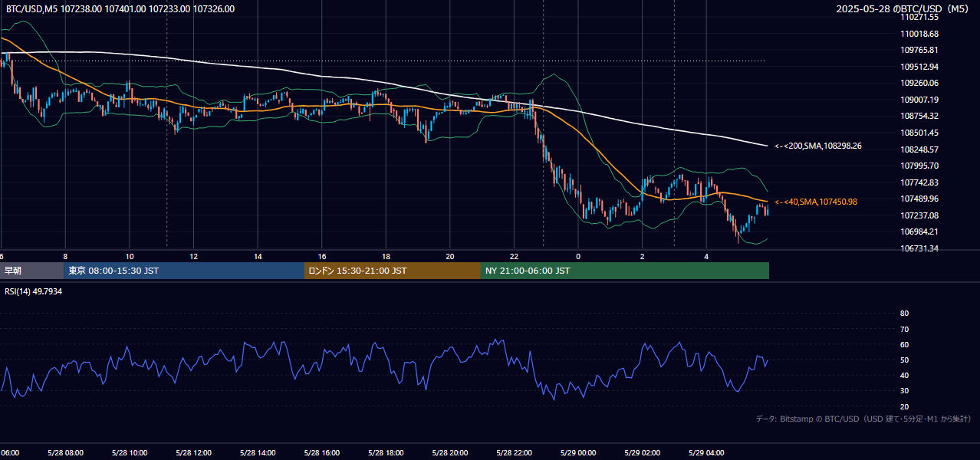Click the 5/28 08:00 bottom time label
This screenshot has height=460, width=980.
point(65,453)
